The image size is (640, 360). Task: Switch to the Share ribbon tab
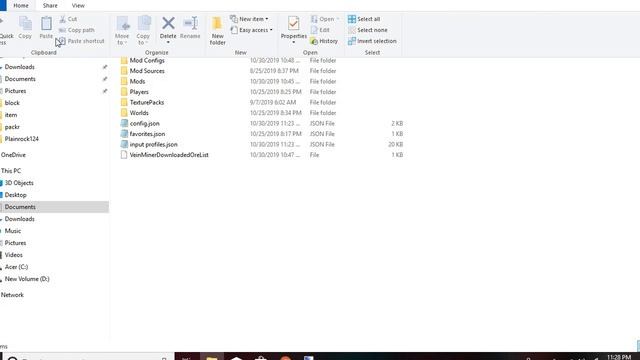(x=50, y=6)
